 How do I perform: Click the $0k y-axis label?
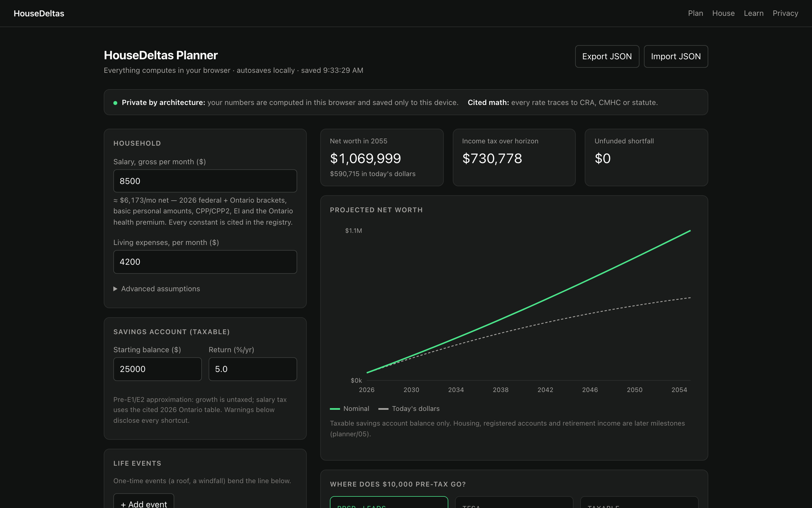tap(356, 380)
